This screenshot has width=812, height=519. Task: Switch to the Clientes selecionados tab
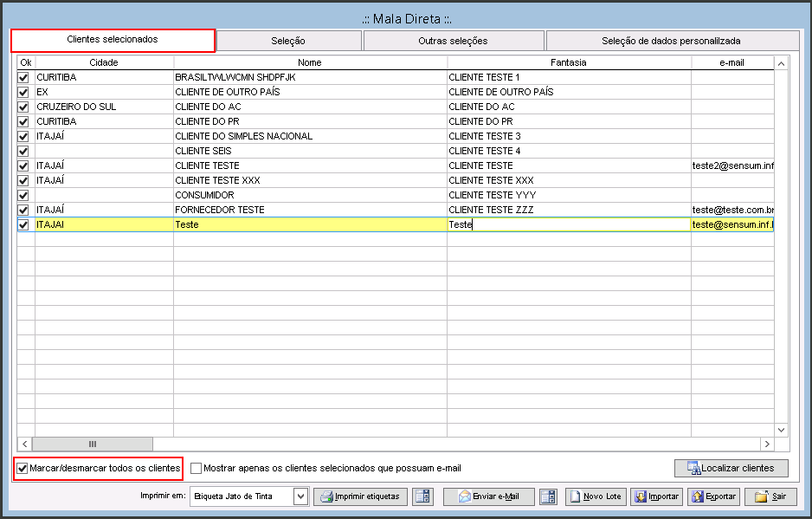(x=113, y=40)
